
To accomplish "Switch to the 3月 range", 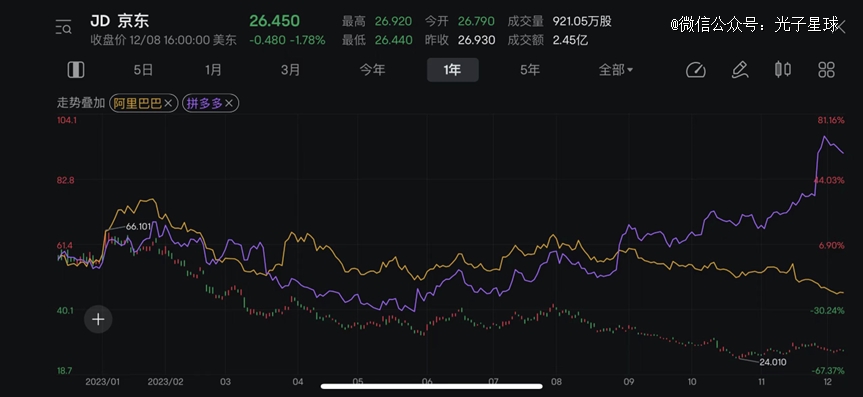I will pyautogui.click(x=291, y=70).
